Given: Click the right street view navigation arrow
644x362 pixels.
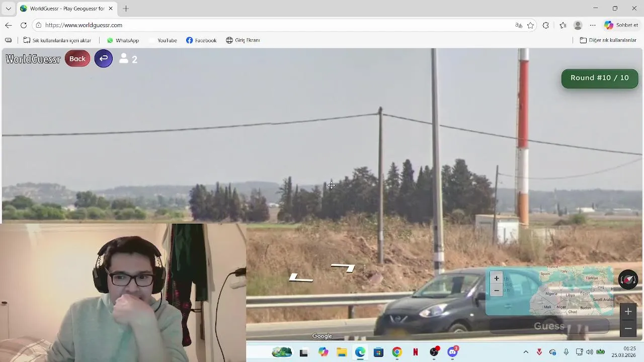Looking at the screenshot, I should pos(343,267).
